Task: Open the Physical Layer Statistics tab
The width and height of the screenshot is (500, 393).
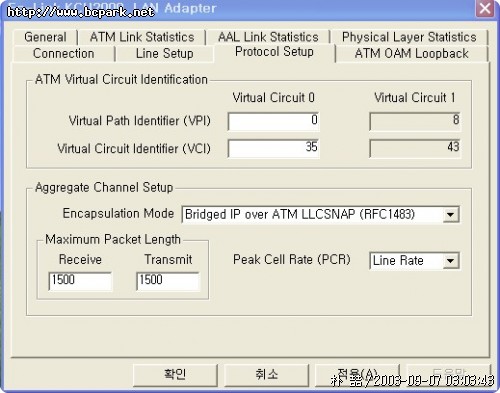Action: (409, 37)
